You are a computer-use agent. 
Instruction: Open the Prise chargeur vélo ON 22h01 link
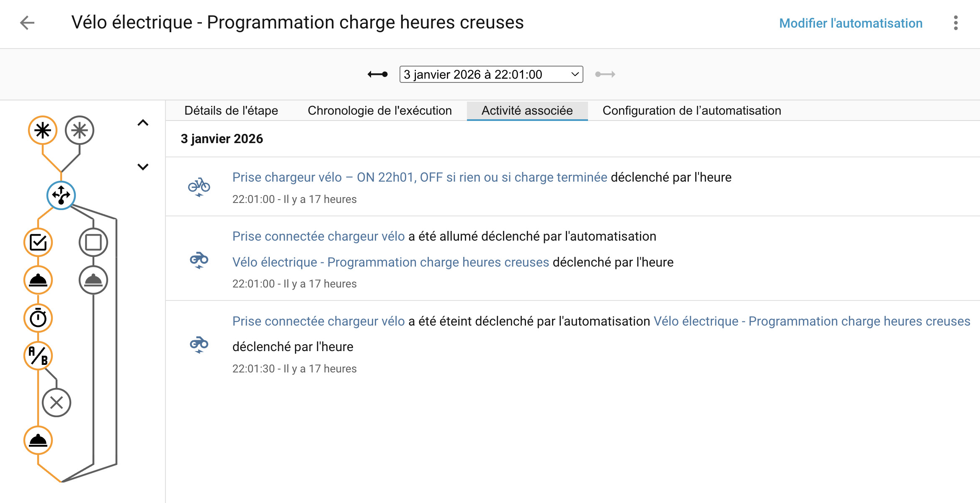[x=420, y=177]
